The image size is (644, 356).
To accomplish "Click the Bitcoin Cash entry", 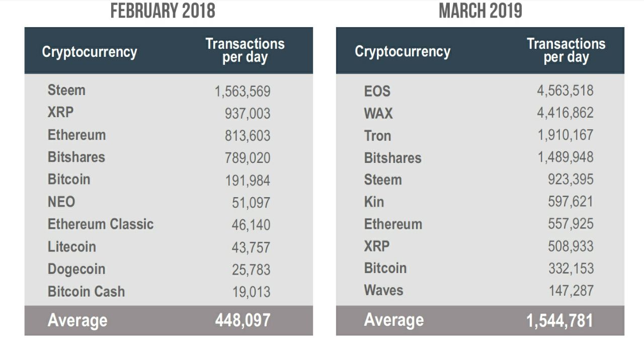I will tap(86, 292).
